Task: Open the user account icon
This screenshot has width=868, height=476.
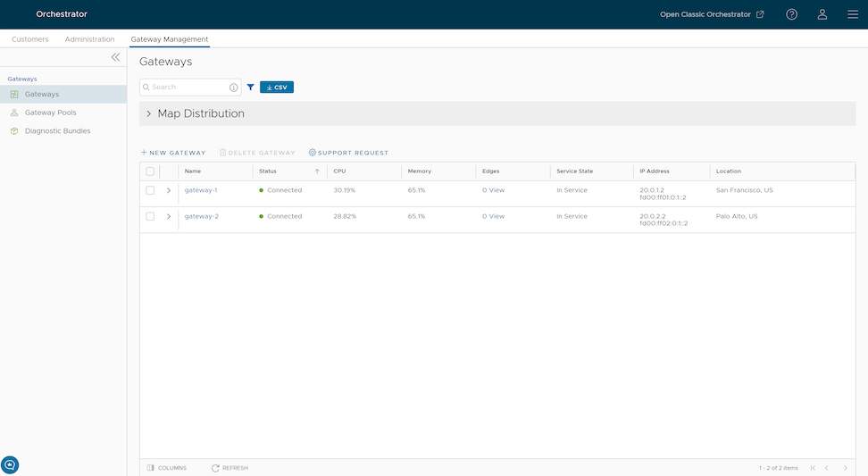Action: point(822,14)
